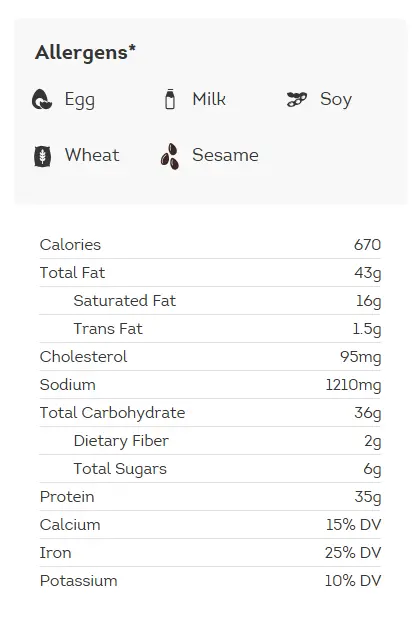
Task: Click the Sesame seeds allergen icon
Action: [170, 156]
